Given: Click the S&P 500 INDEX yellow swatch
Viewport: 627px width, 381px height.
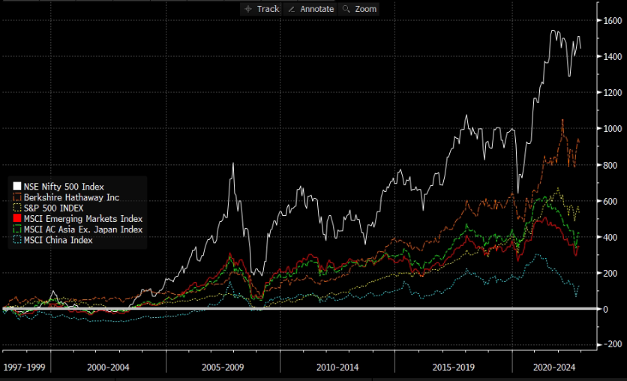Looking at the screenshot, I should click(17, 208).
